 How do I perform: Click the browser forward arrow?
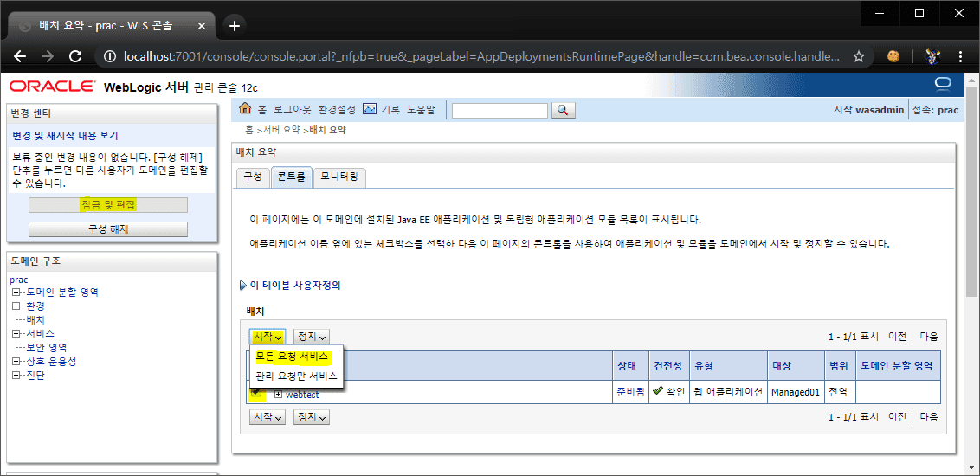click(x=48, y=56)
